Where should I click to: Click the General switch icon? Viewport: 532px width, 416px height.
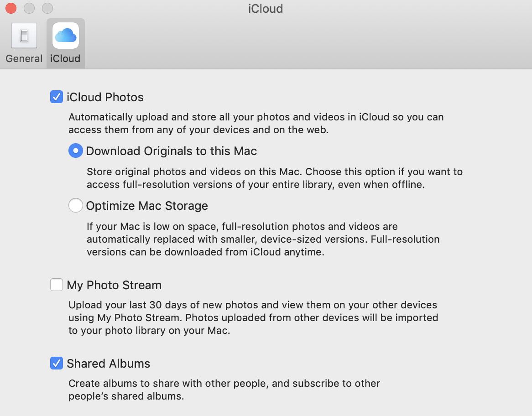24,36
